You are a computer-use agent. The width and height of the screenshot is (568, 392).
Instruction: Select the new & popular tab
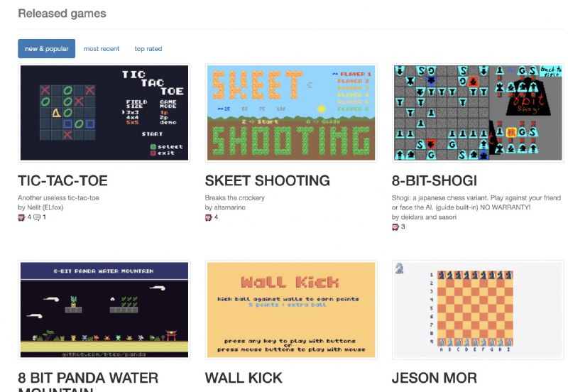pyautogui.click(x=46, y=48)
